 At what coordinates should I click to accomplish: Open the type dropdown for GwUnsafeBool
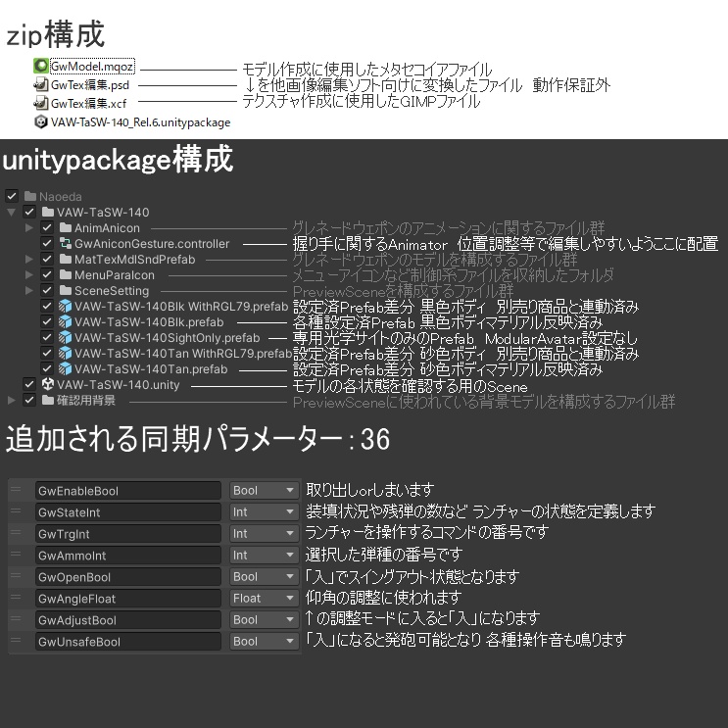pos(264,642)
